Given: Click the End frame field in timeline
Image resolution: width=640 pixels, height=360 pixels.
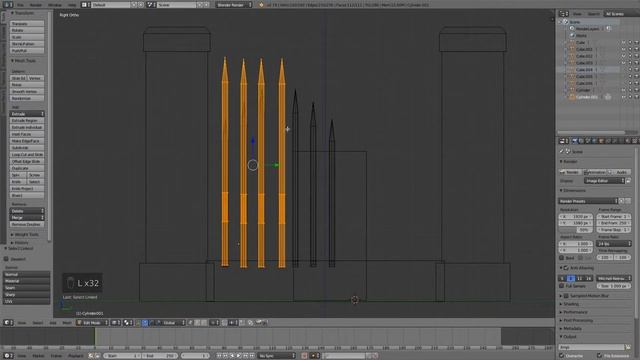Looking at the screenshot, I should point(159,356).
